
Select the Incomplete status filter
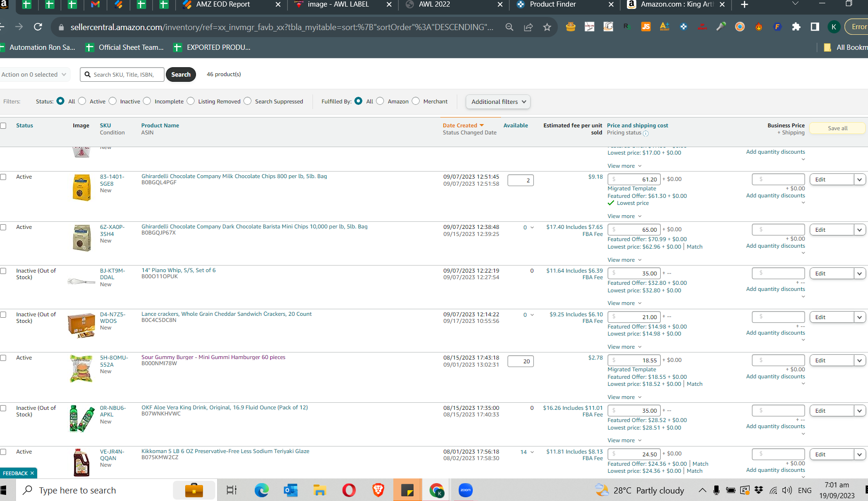tap(147, 101)
